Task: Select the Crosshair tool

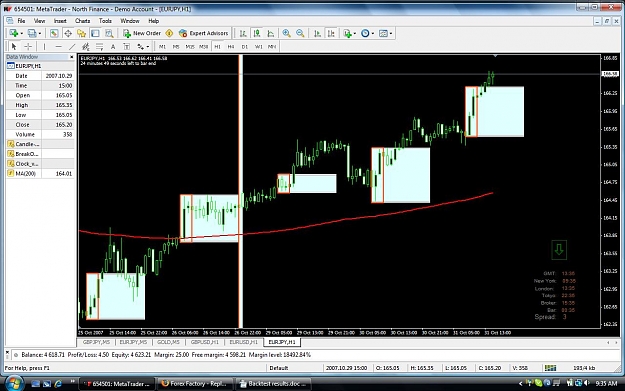Action: (28, 47)
